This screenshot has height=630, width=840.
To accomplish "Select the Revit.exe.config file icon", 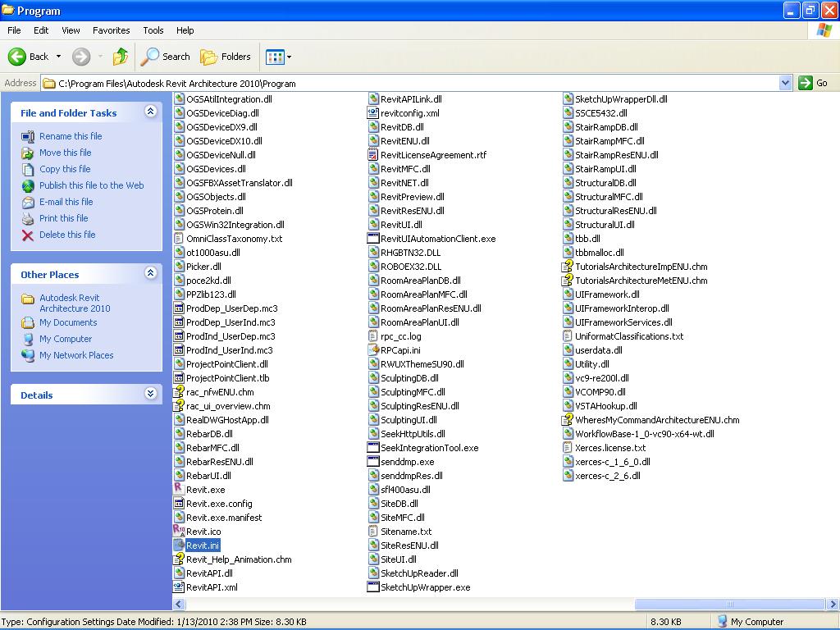I will pyautogui.click(x=179, y=503).
